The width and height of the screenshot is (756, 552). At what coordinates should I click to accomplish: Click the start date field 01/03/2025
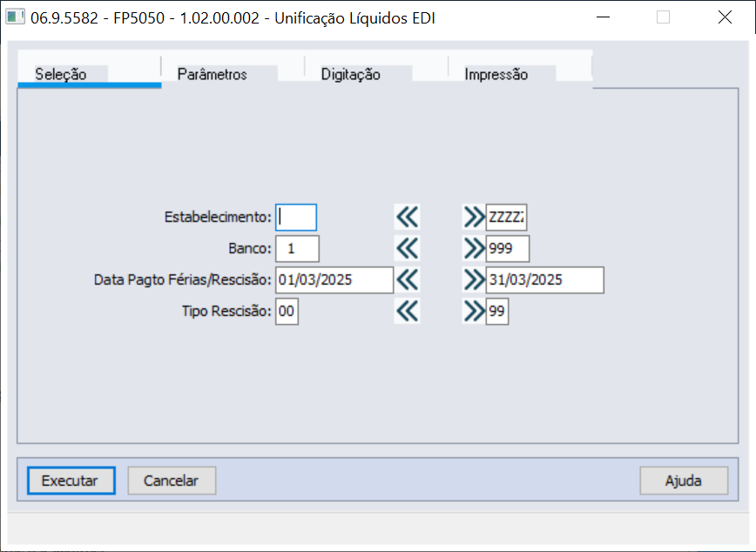(x=334, y=280)
